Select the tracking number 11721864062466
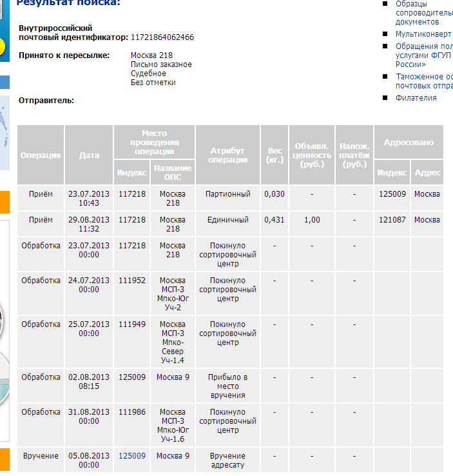Viewport: 453px width, 476px height. 162,37
